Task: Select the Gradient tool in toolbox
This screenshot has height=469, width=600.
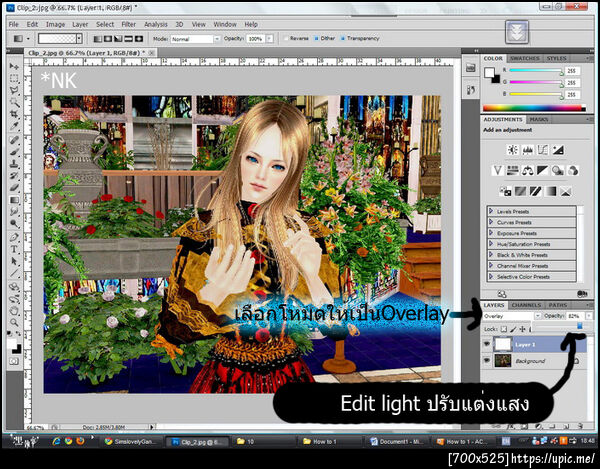Action: tap(14, 200)
